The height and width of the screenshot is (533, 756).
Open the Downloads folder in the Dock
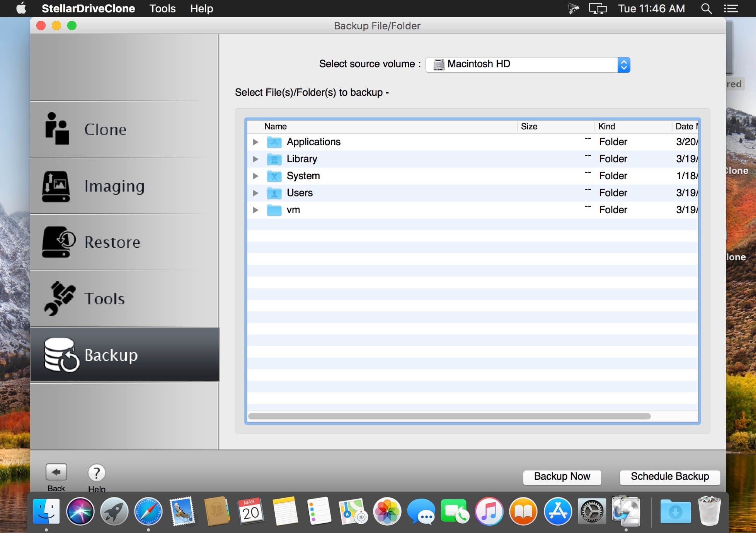click(x=675, y=511)
